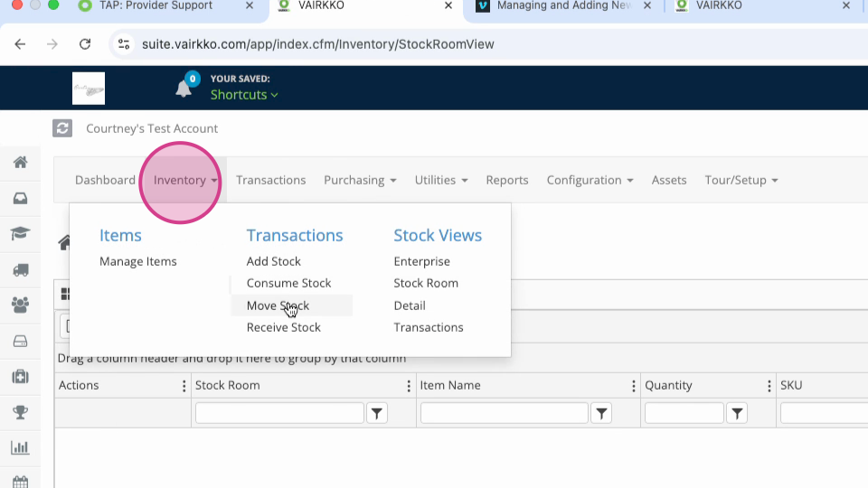Go back in browser history

[20, 44]
